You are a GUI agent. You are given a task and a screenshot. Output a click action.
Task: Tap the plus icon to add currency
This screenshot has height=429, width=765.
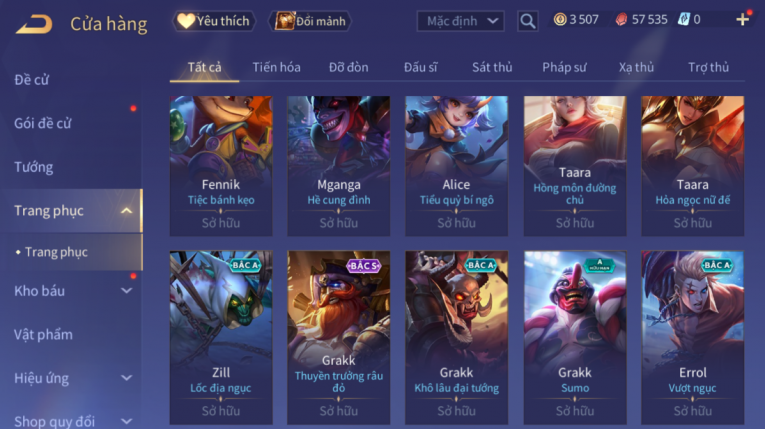[x=743, y=20]
